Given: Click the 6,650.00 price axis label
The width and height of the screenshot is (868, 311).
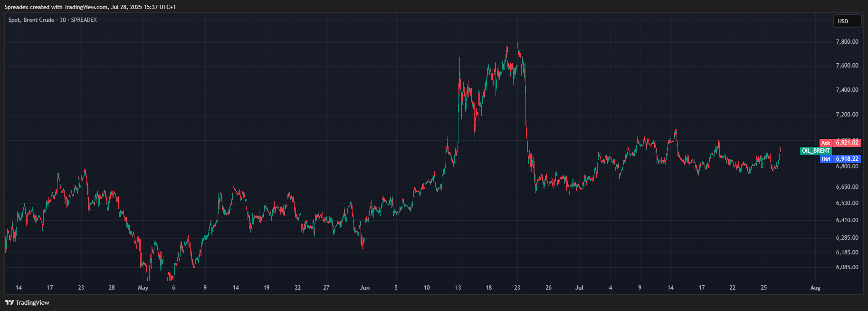Looking at the screenshot, I should (847, 187).
